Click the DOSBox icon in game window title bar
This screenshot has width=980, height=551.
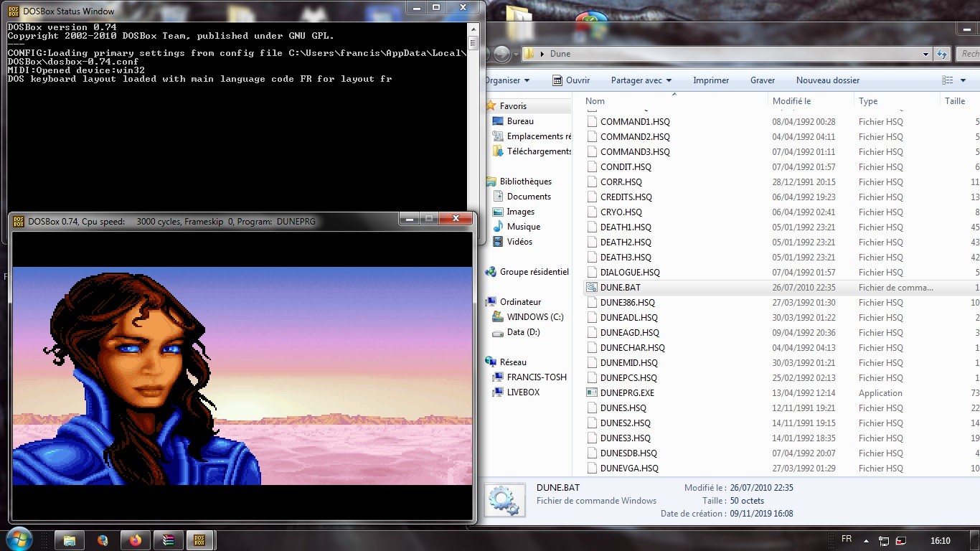[x=19, y=221]
